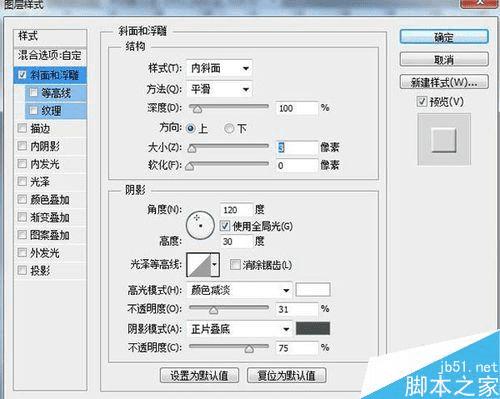The height and width of the screenshot is (399, 500).
Task: Click the 软化 value field showing 0
Action: [x=297, y=165]
